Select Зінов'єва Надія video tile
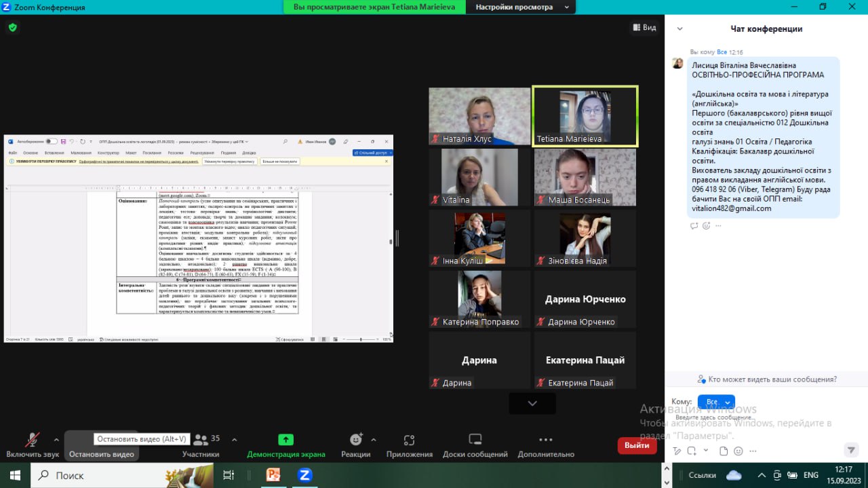The width and height of the screenshot is (868, 488). tap(585, 238)
